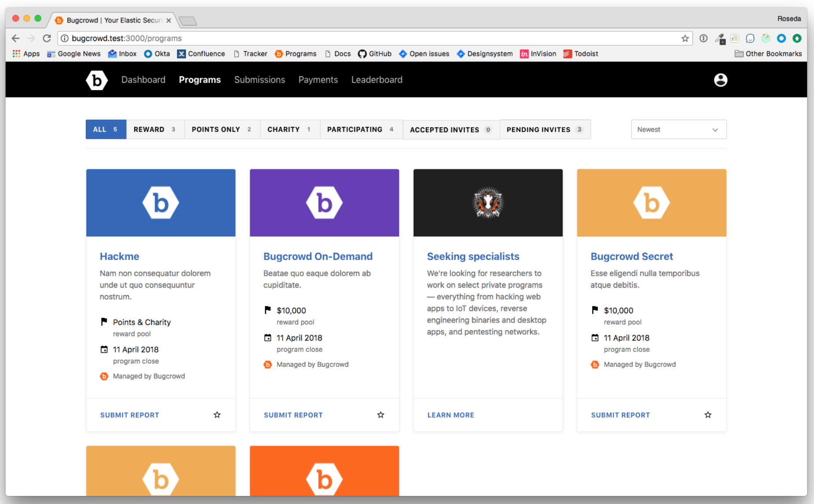
Task: Open Payments in the navigation bar
Action: 318,80
